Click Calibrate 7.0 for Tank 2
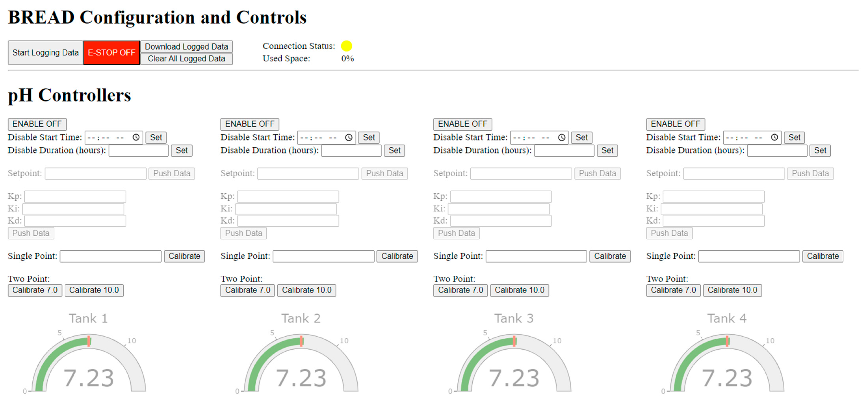Viewport: 868px width, 401px height. (247, 290)
